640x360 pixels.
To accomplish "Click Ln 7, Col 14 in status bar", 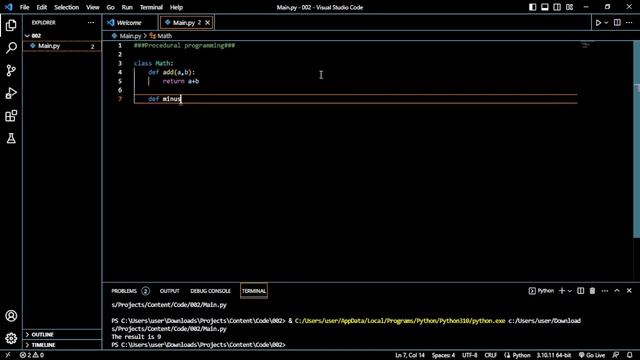I will (x=410, y=355).
